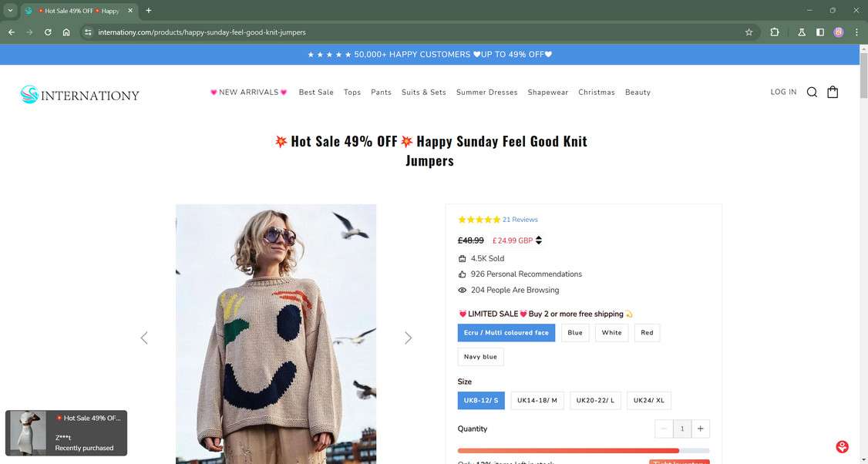The width and height of the screenshot is (868, 464).
Task: Show the next product image
Action: (408, 338)
